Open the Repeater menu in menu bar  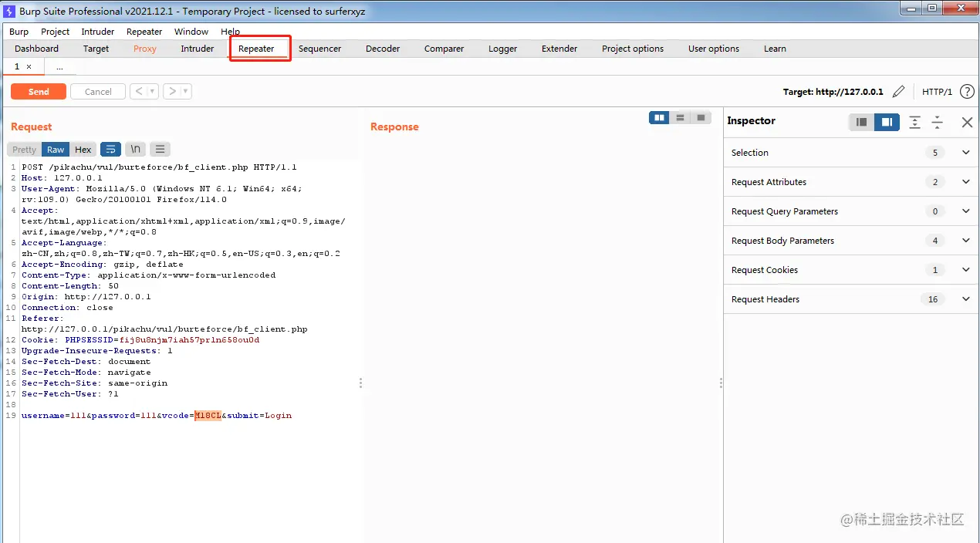[144, 32]
